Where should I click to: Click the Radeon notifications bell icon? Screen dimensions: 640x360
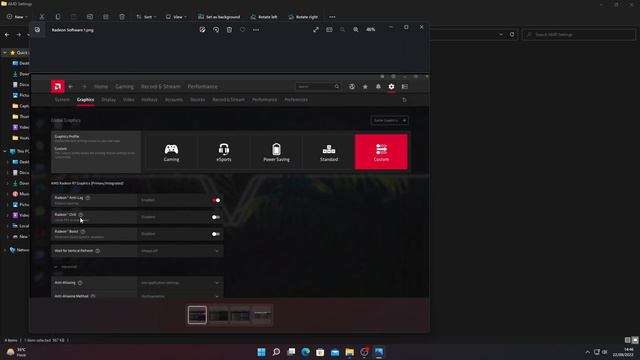point(378,87)
